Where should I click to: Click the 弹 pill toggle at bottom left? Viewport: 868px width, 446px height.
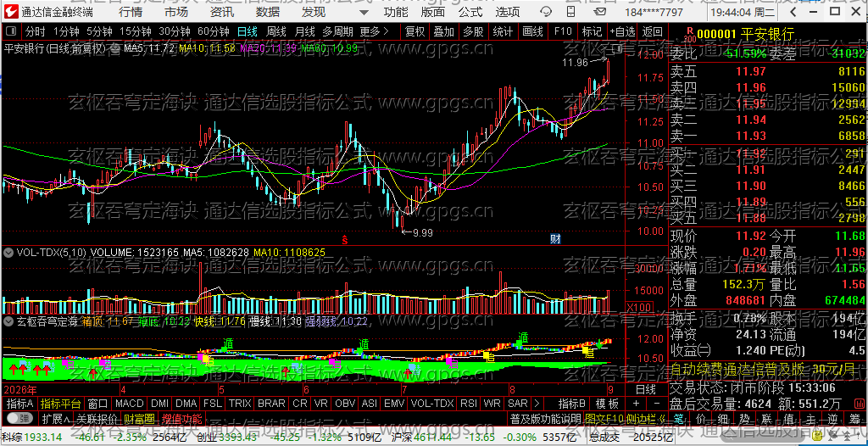19,418
